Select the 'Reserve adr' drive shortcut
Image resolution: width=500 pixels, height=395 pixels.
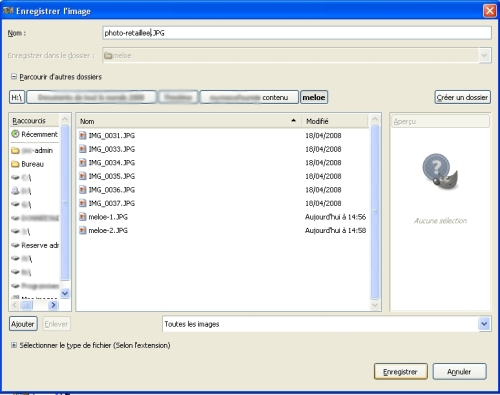pos(34,245)
